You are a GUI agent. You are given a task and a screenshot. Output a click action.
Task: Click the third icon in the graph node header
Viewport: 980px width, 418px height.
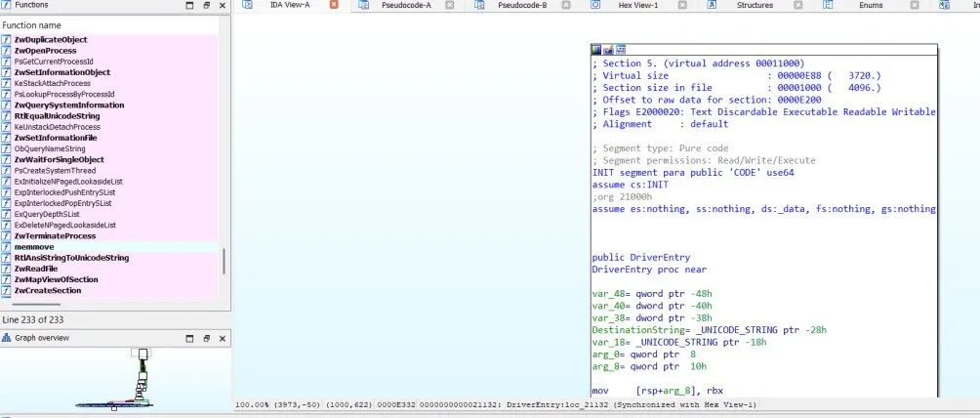tap(621, 50)
